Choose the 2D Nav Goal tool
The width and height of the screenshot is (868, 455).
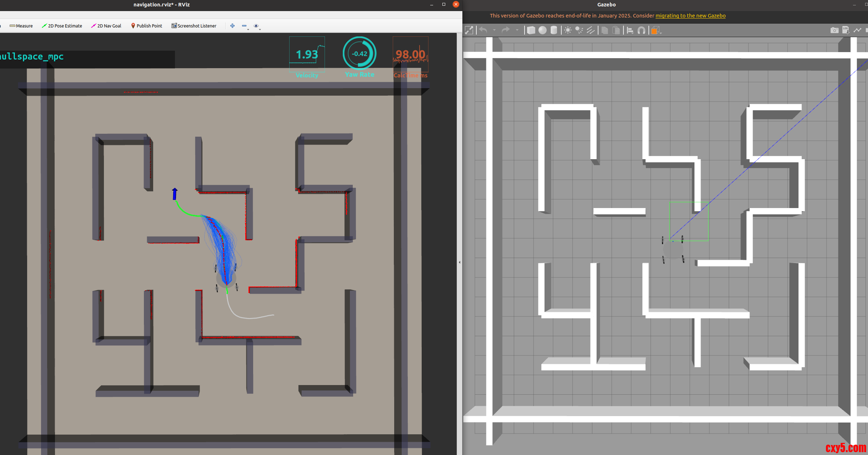pos(106,26)
